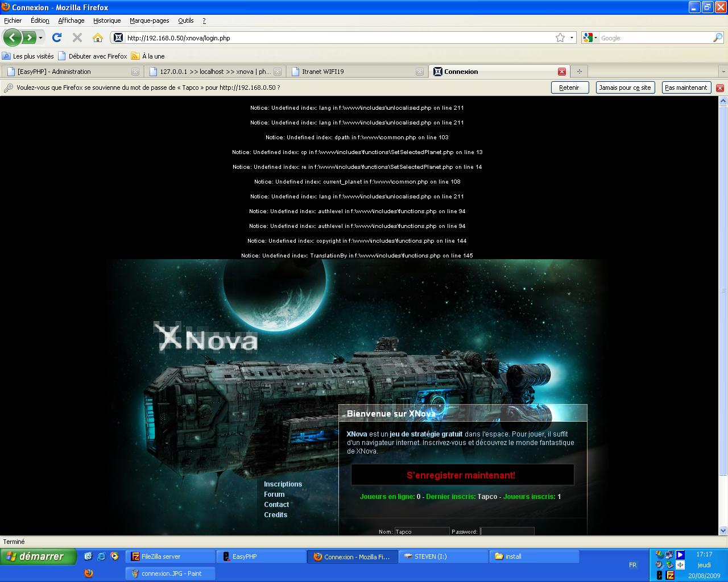
Task: Open the Outils menu
Action: point(186,20)
